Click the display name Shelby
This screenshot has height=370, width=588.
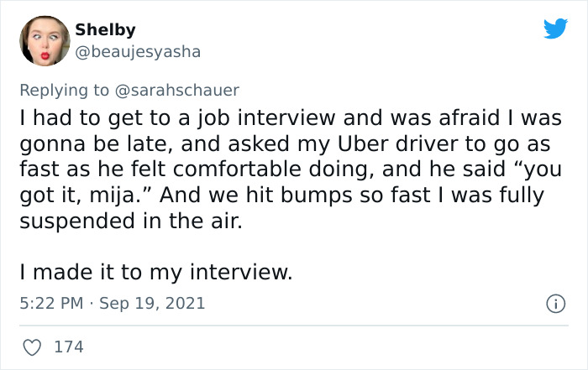coord(105,30)
